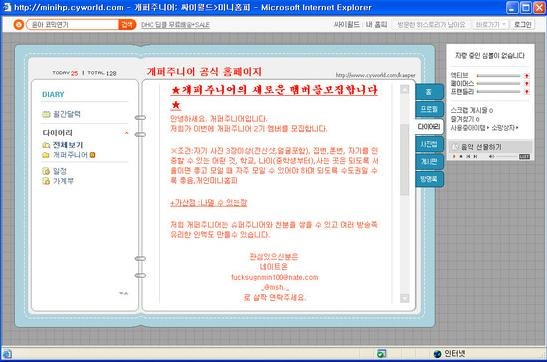Click the orange 검색 search button
This screenshot has width=547, height=362.
[127, 24]
